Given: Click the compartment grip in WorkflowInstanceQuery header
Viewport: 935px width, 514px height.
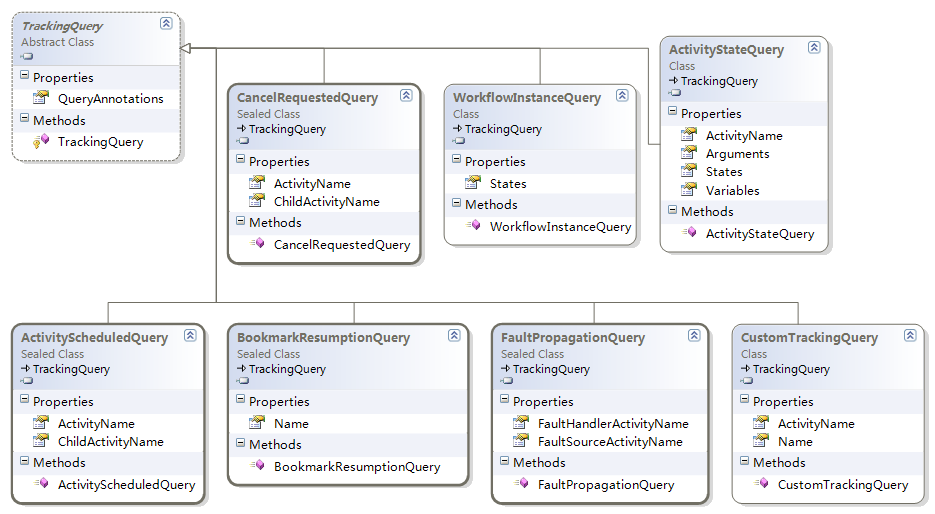Looking at the screenshot, I should [459, 141].
